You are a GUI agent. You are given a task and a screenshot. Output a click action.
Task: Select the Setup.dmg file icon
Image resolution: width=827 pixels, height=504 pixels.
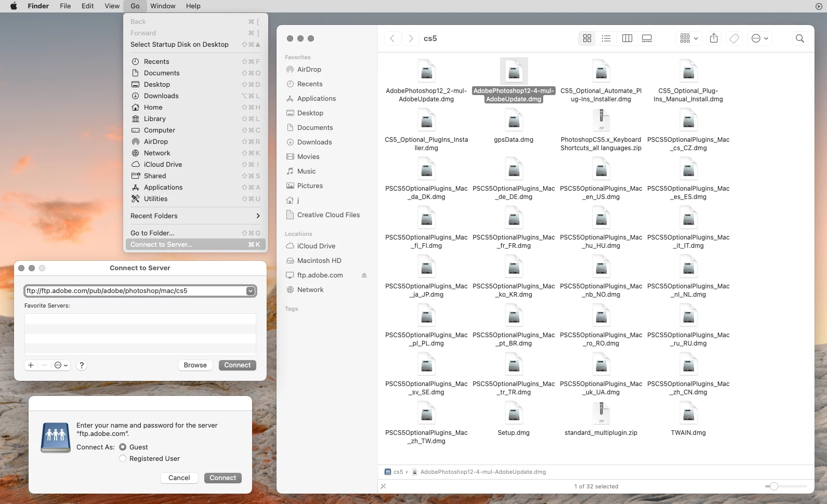point(514,414)
